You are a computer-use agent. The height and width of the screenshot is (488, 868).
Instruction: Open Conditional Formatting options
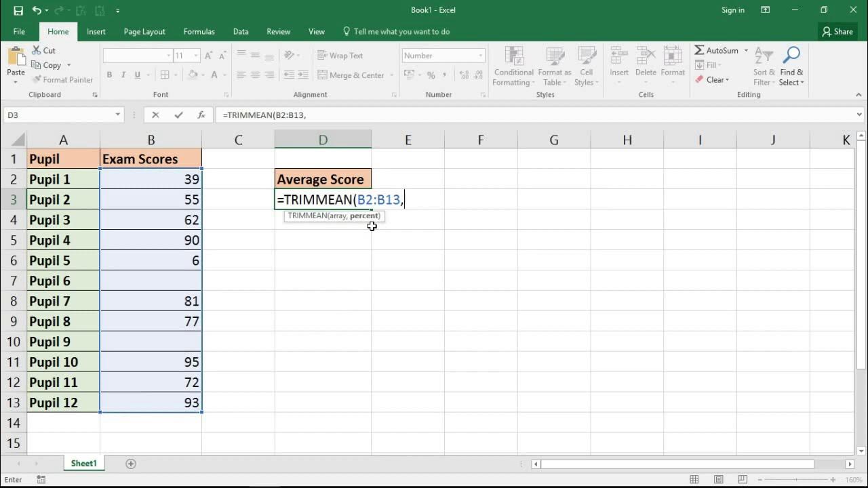[513, 67]
